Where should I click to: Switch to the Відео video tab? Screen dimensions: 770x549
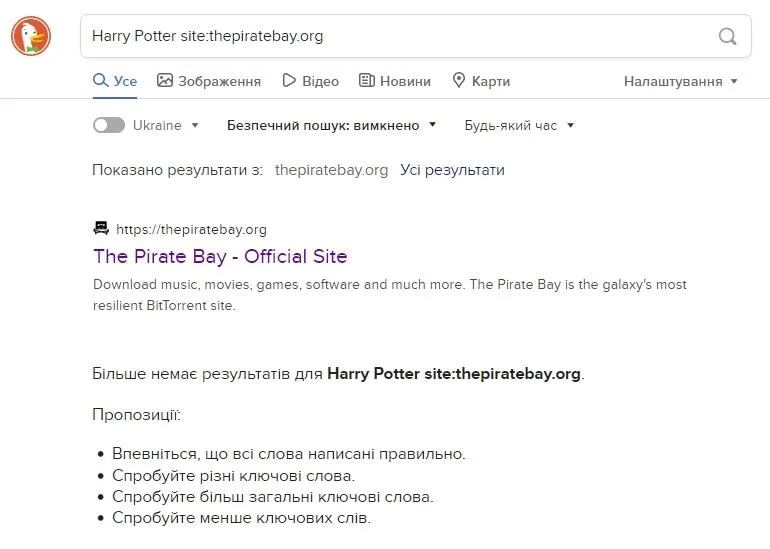click(x=320, y=81)
